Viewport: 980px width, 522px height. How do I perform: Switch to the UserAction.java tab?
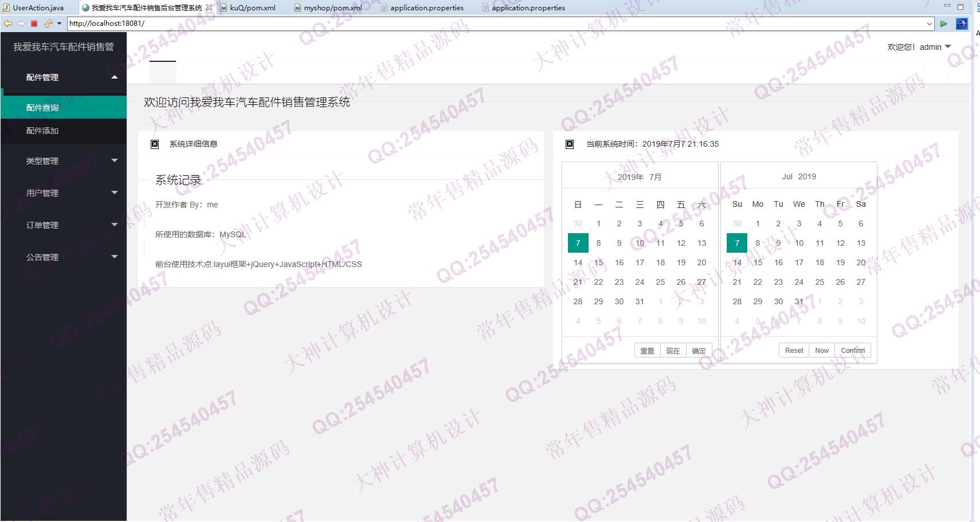(33, 7)
